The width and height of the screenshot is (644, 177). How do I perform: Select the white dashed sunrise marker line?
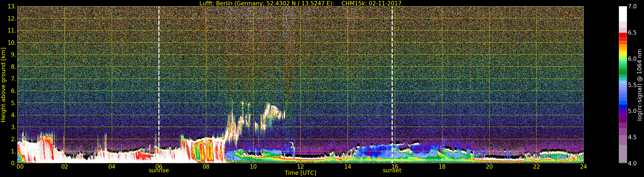[159, 85]
